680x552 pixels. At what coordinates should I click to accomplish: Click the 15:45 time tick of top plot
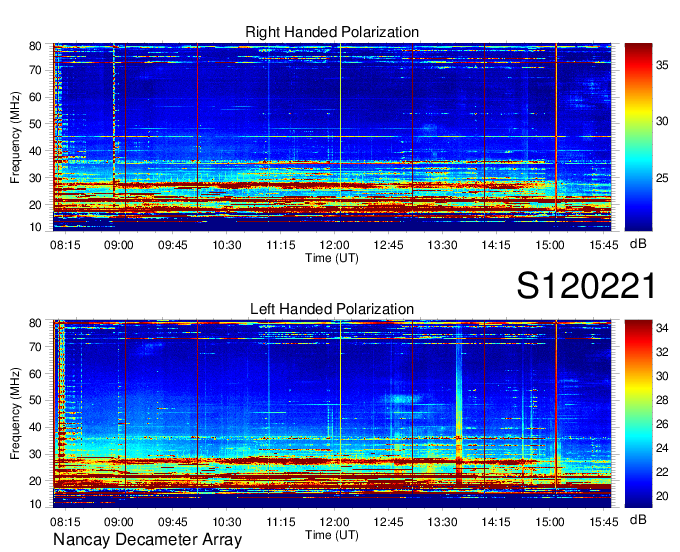point(604,245)
